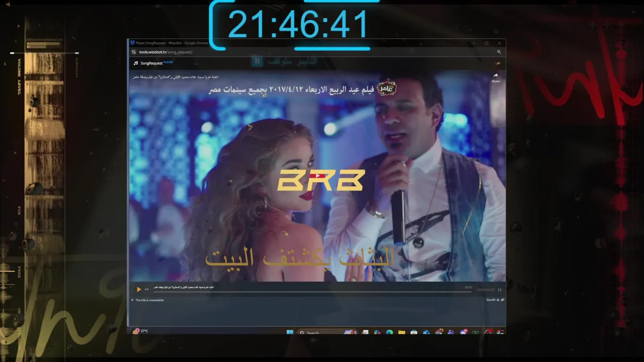Open the 27°C weather widget

point(140,331)
